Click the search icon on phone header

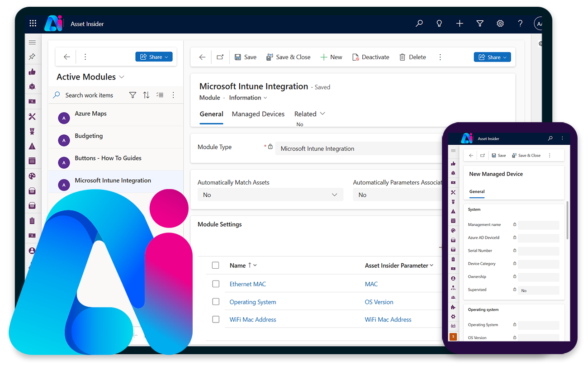coord(550,138)
